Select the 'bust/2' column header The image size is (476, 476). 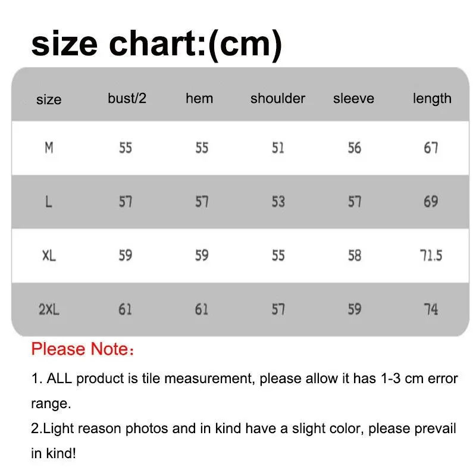coord(127,98)
